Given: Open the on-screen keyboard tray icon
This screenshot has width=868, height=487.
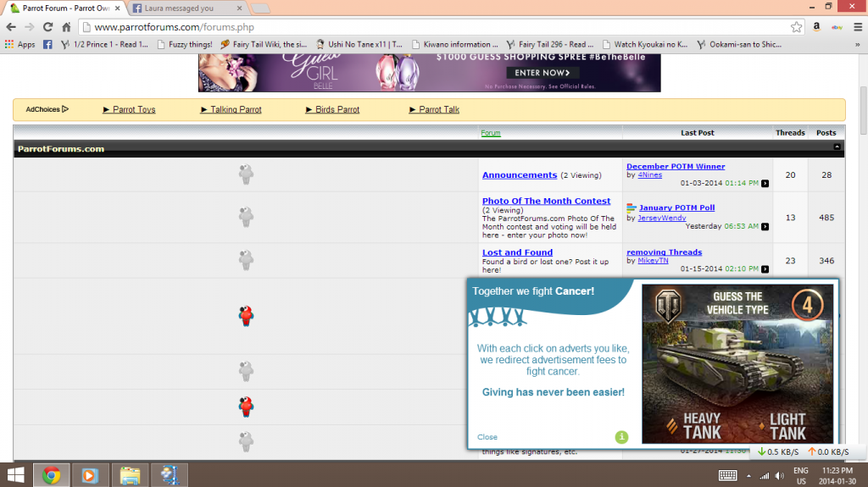Looking at the screenshot, I should point(727,475).
